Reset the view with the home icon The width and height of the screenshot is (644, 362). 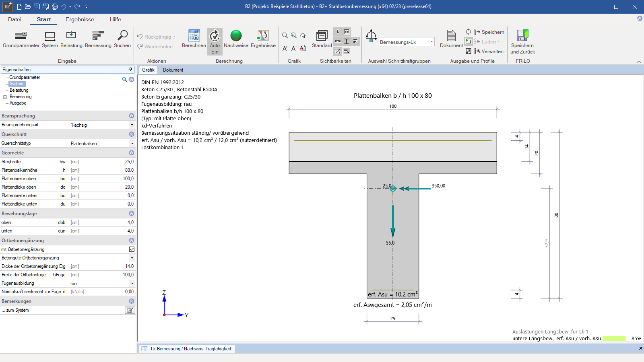[303, 35]
